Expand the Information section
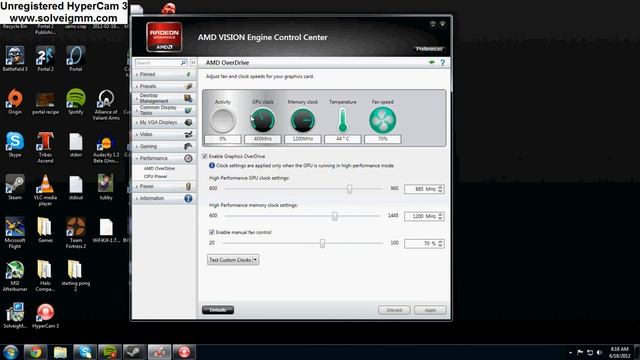 164,198
